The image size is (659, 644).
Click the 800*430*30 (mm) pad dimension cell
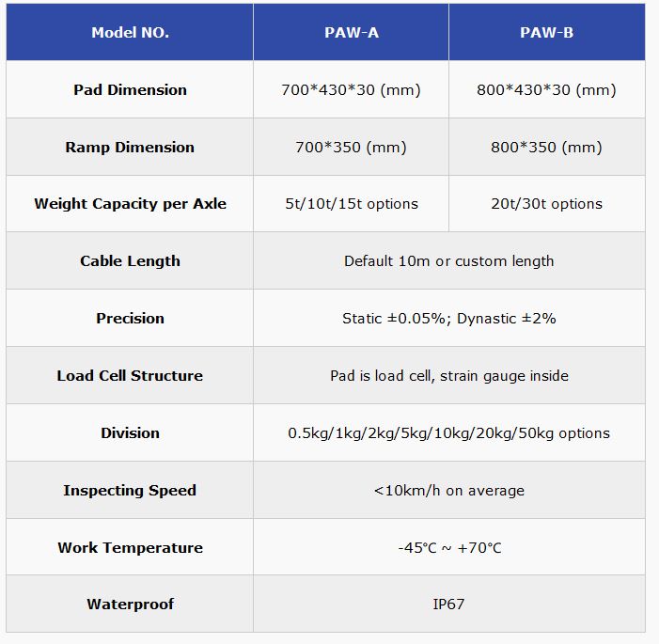click(x=546, y=90)
